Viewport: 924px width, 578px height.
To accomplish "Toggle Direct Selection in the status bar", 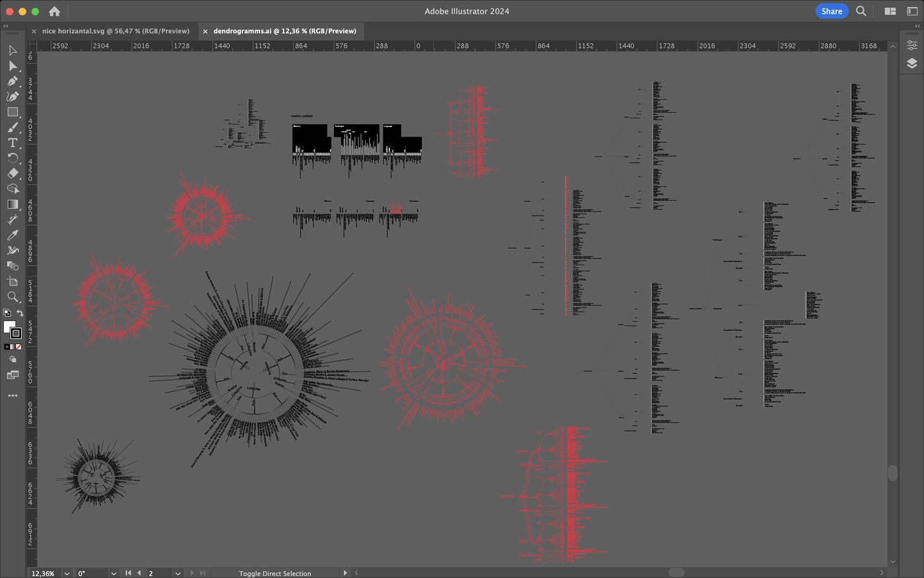I will [275, 573].
